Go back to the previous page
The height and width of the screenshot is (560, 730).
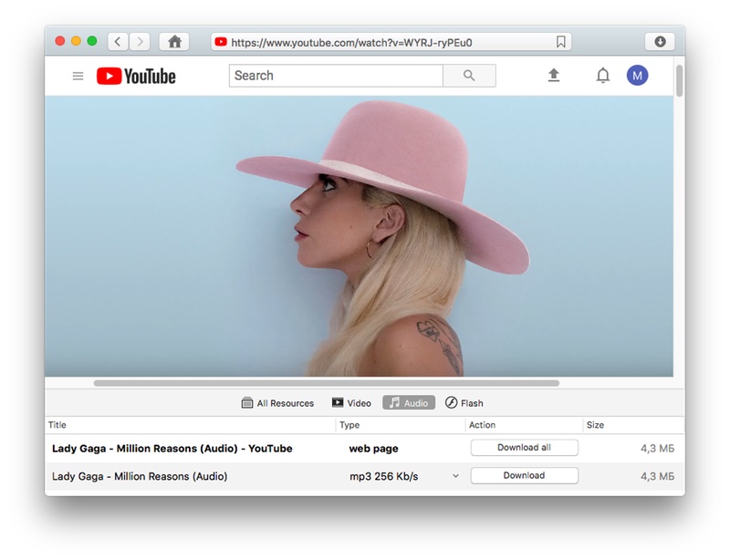click(118, 42)
